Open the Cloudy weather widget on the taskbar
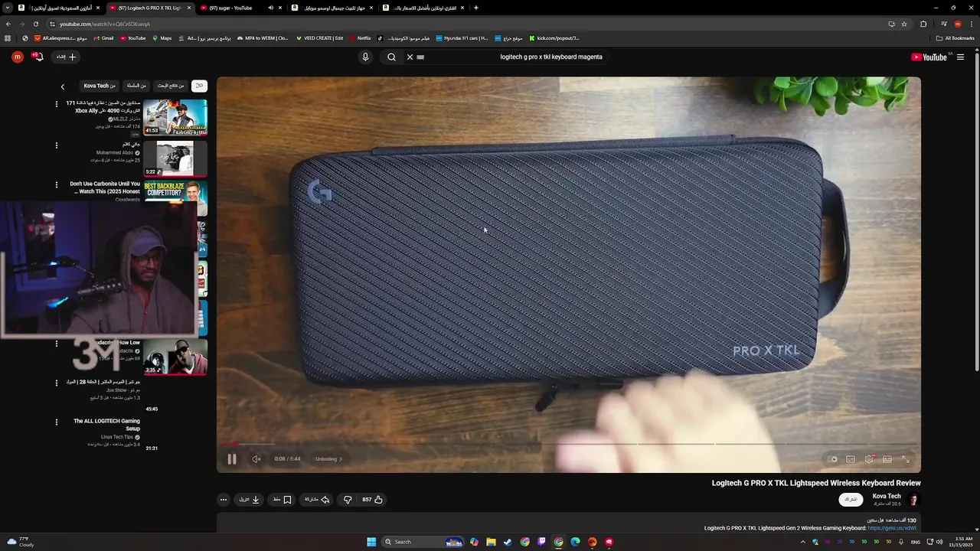This screenshot has height=551, width=980. tap(20, 542)
